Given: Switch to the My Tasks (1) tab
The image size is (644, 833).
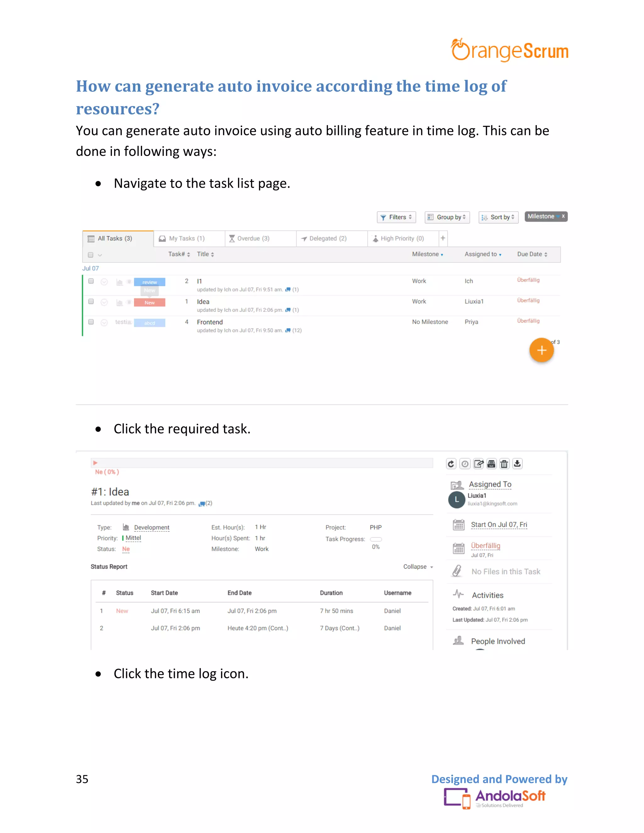Looking at the screenshot, I should tap(189, 238).
